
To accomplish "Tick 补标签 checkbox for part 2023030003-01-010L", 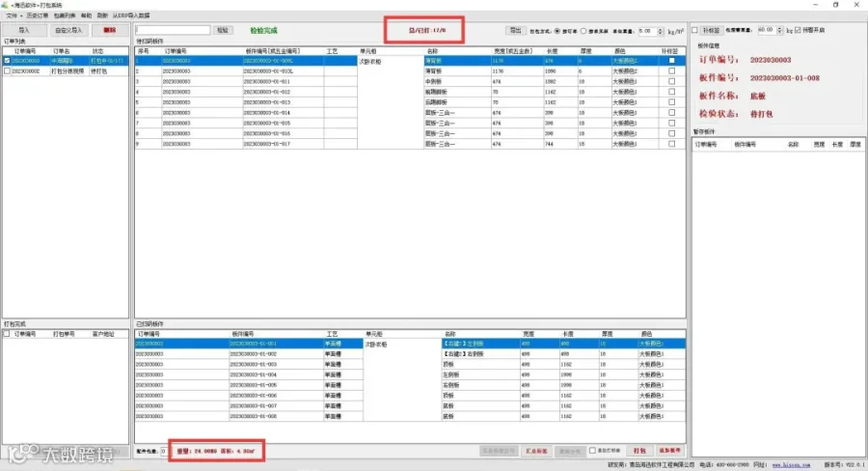I will coord(671,70).
